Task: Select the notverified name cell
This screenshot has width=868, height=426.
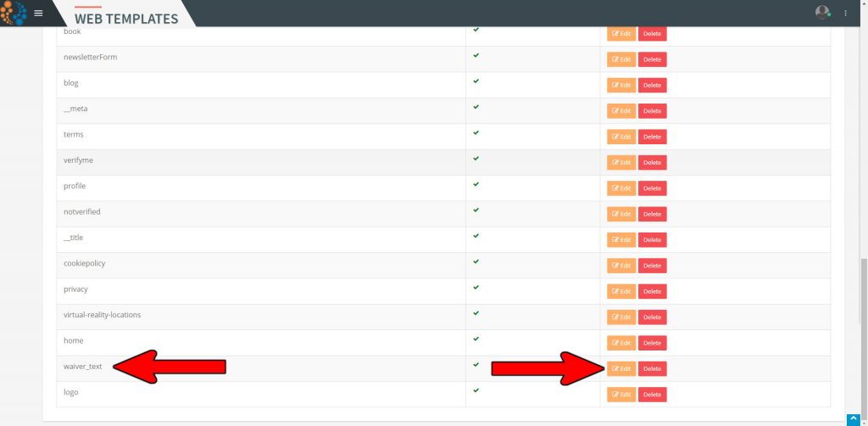Action: pyautogui.click(x=261, y=214)
